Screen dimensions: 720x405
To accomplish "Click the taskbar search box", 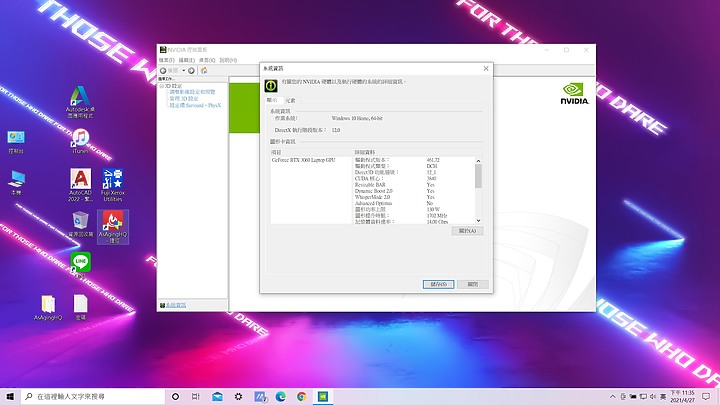I will click(x=93, y=396).
